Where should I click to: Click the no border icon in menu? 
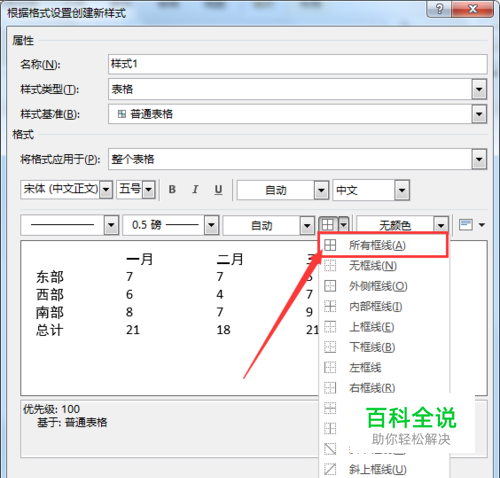330,266
